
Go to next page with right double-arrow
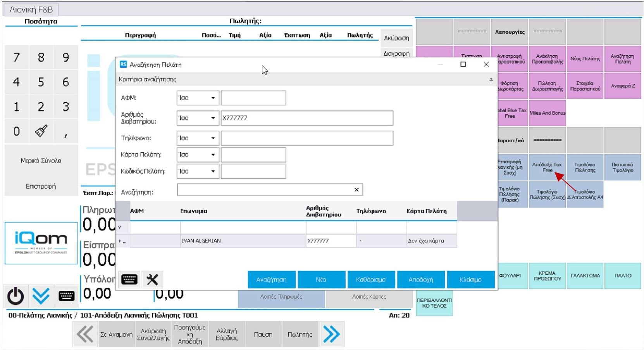click(x=331, y=334)
